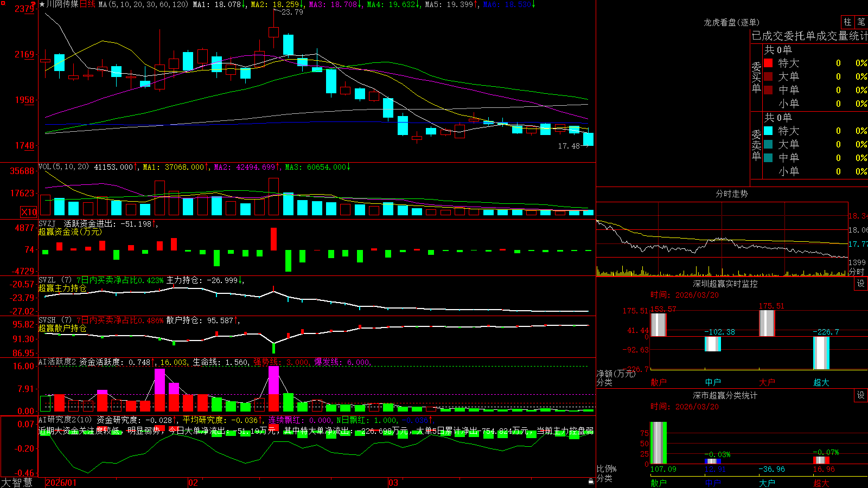Screen dimensions: 868x488
Task: Click 散户持仓: 95.587 value
Action: pyautogui.click(x=203, y=320)
